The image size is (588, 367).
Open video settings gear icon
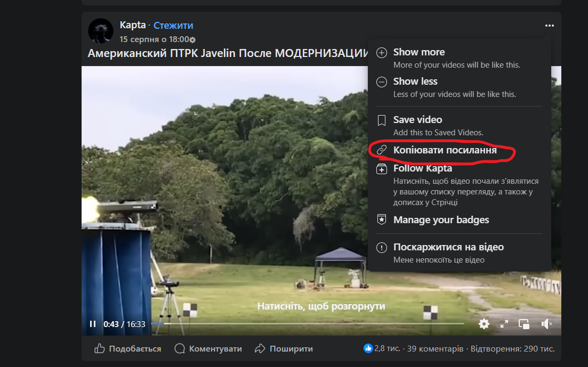pyautogui.click(x=484, y=324)
